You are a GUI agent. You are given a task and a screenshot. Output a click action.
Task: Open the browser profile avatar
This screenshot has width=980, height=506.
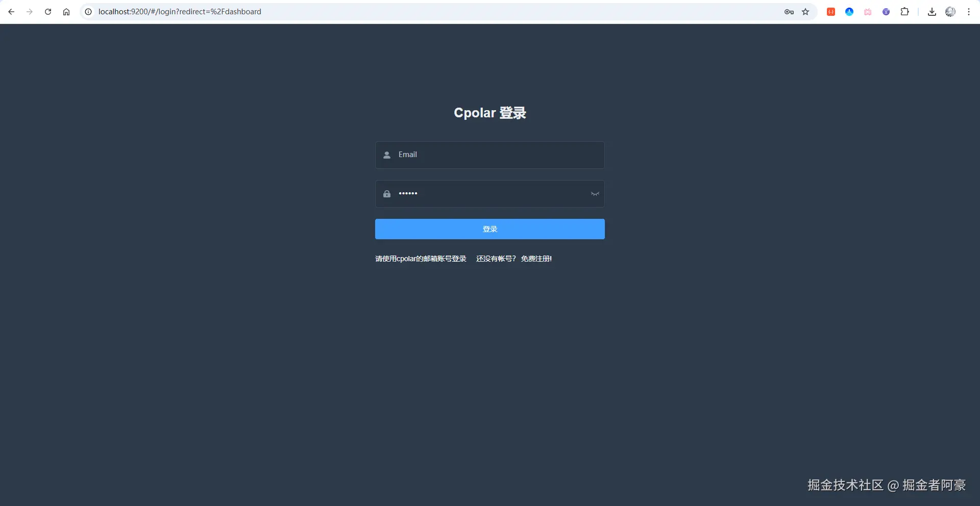click(x=950, y=12)
